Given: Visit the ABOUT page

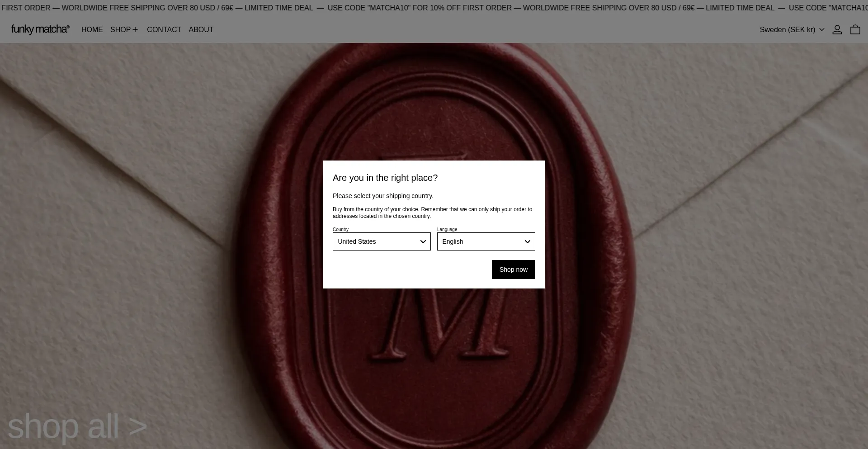Looking at the screenshot, I should tap(201, 29).
